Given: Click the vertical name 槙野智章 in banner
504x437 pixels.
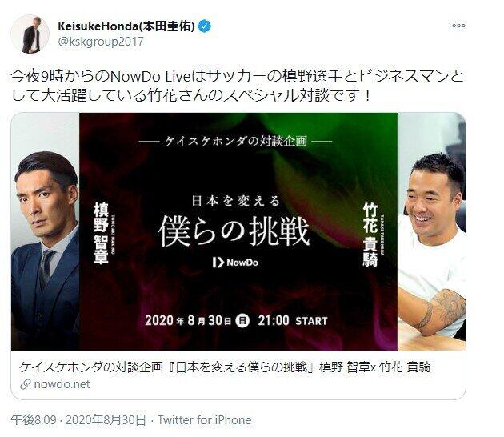Looking at the screenshot, I should coord(101,233).
